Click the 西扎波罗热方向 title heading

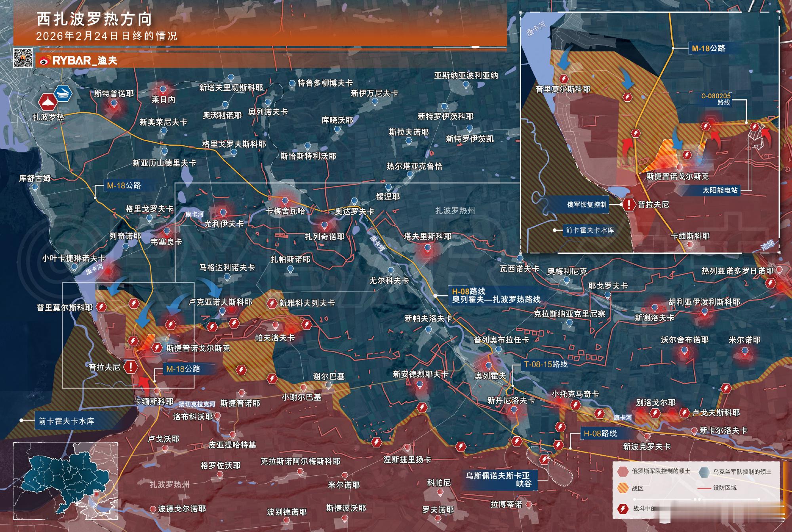[x=94, y=19]
